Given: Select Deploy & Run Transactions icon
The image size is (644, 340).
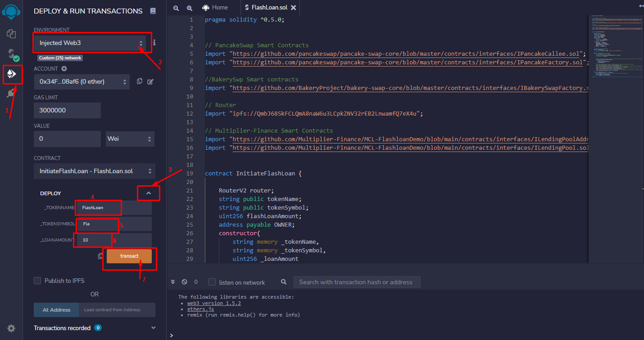Looking at the screenshot, I should 11,74.
